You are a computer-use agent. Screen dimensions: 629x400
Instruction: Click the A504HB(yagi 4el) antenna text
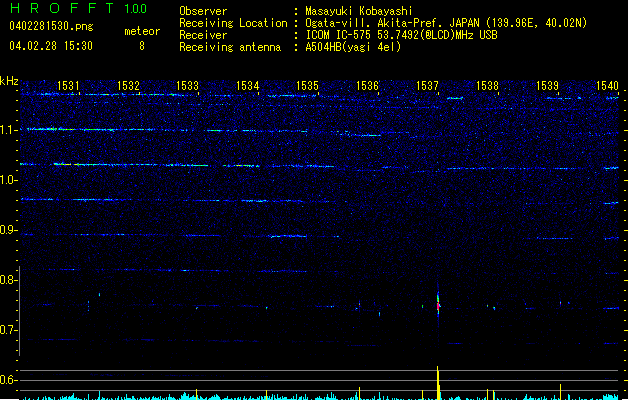coord(353,47)
